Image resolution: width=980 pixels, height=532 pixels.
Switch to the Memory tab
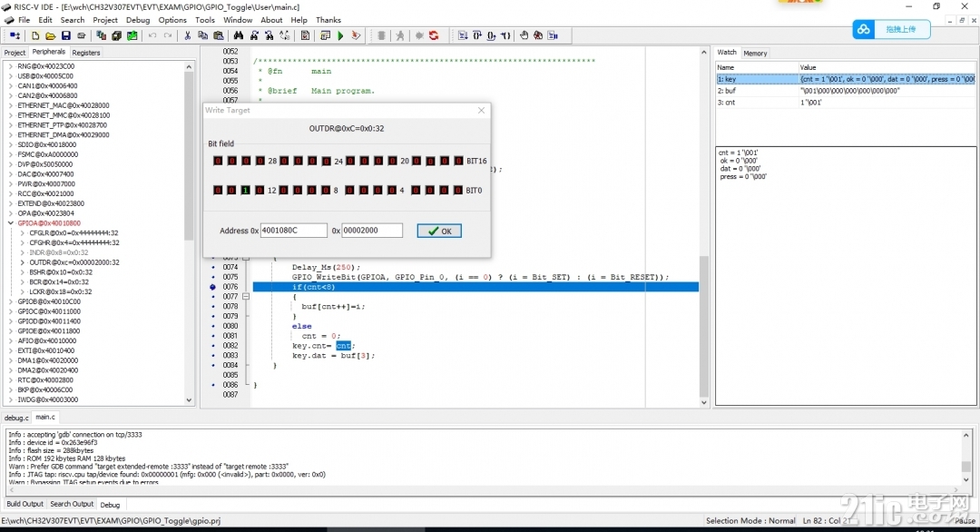point(755,54)
